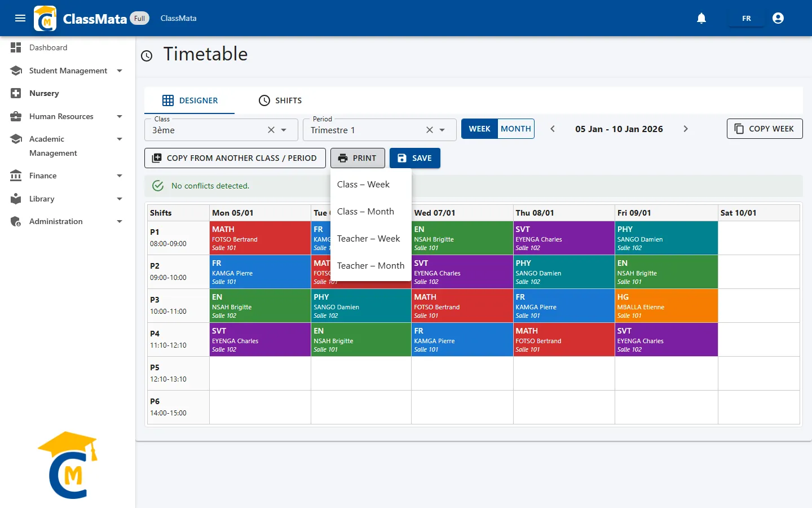This screenshot has height=508, width=812.
Task: Select the orange HG lesson on Friday
Action: (x=666, y=306)
